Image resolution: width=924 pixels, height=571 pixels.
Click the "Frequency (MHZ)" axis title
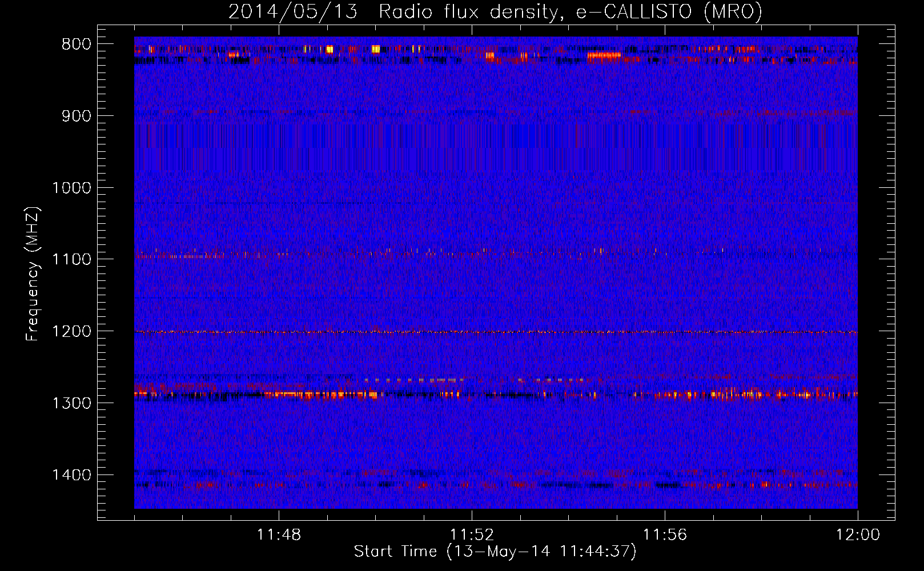click(x=33, y=274)
